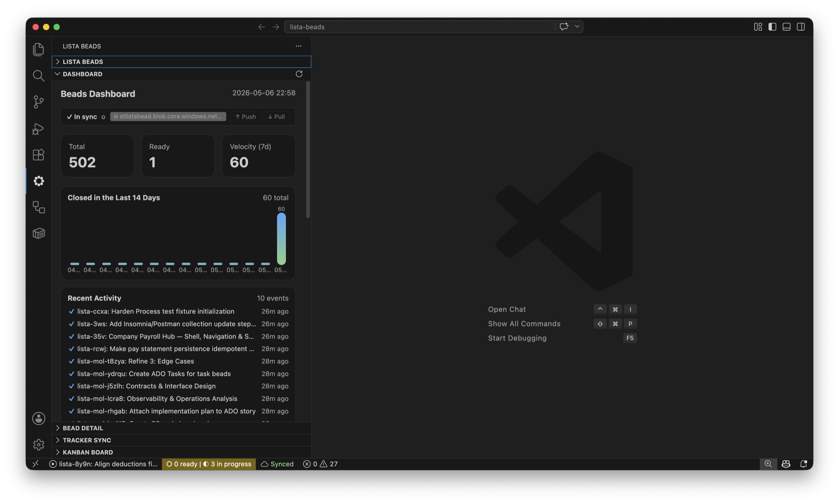Open notifications bell in status bar
This screenshot has width=839, height=504.
[x=803, y=464]
